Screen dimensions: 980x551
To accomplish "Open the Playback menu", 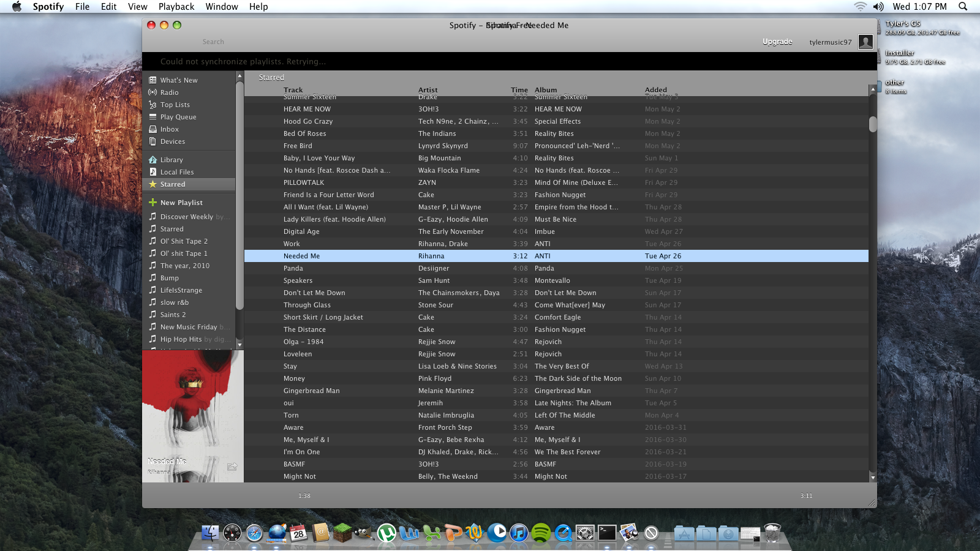I will click(176, 7).
